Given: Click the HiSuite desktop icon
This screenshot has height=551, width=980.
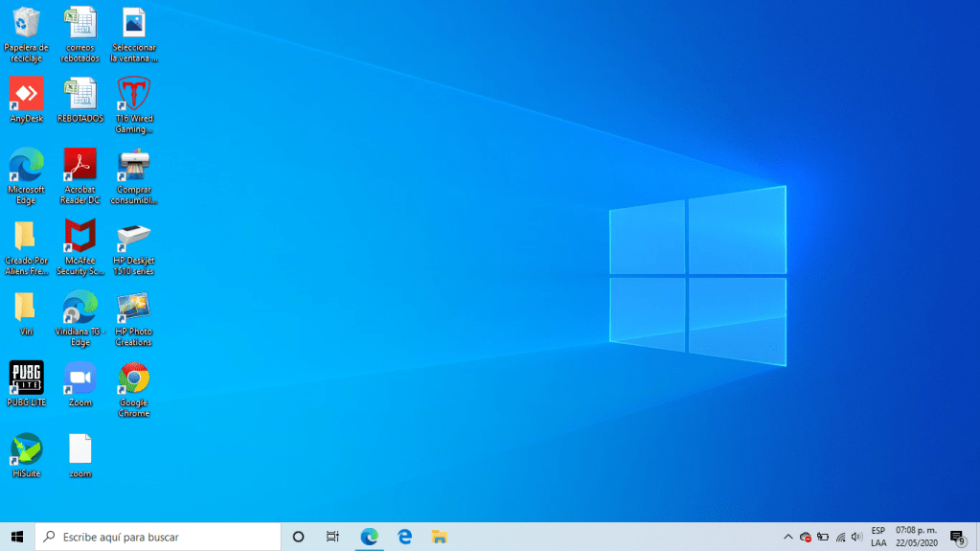Looking at the screenshot, I should (x=26, y=449).
